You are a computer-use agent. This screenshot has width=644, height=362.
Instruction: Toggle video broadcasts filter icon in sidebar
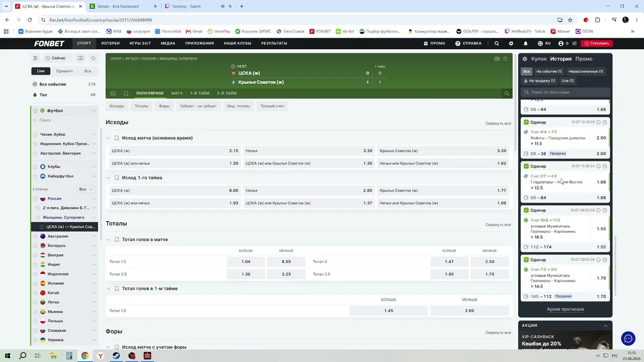point(80,58)
